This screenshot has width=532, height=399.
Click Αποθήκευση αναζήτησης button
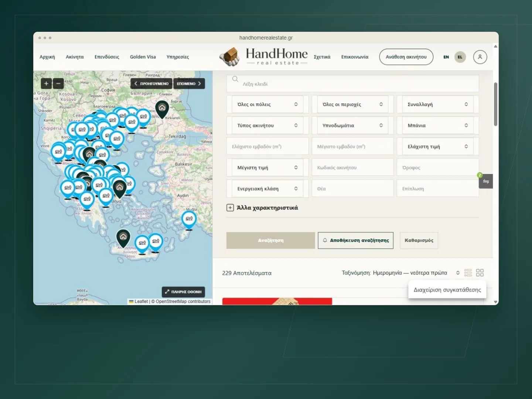pos(356,240)
